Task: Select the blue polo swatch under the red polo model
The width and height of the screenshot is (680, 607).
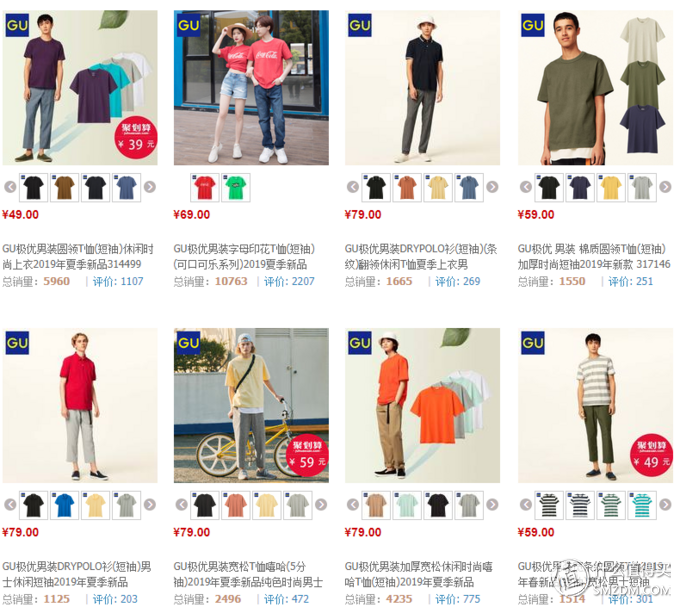Action: (x=65, y=505)
